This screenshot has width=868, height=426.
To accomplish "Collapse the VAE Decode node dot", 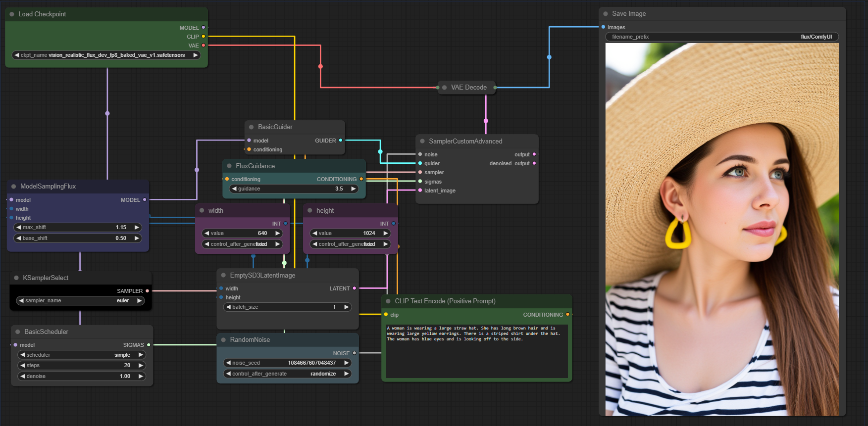I will click(x=444, y=88).
